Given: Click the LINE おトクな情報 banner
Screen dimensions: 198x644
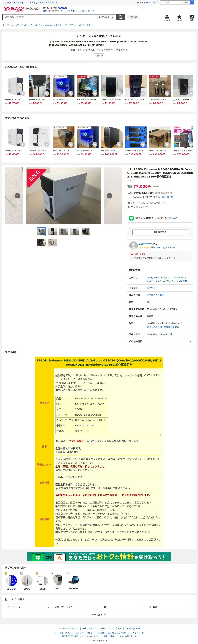Looking at the screenshot, I should (99, 557).
